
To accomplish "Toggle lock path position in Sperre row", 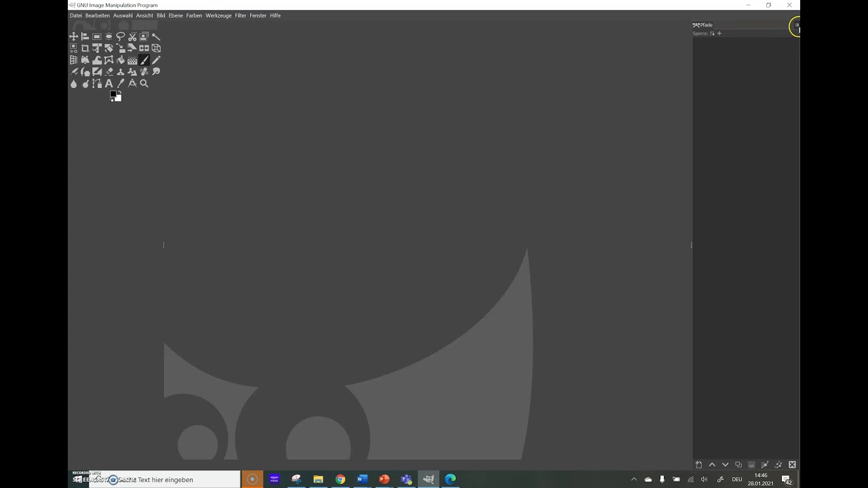I will pos(719,33).
